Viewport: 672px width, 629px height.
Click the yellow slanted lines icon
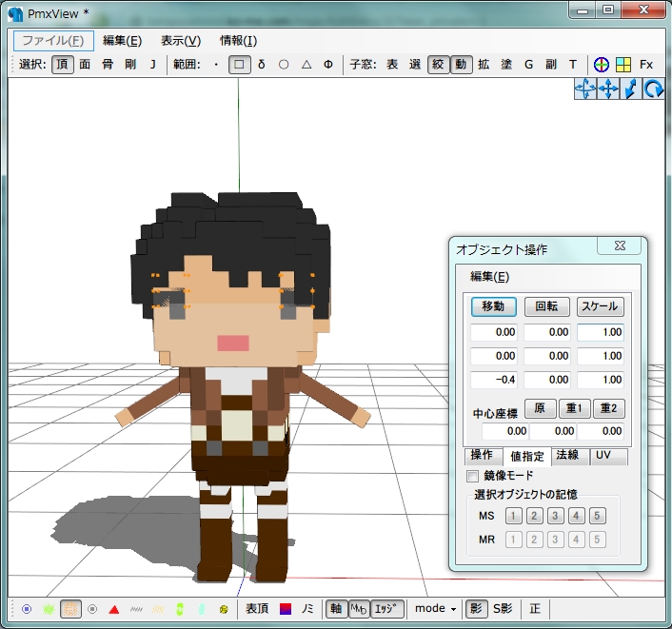point(158,609)
